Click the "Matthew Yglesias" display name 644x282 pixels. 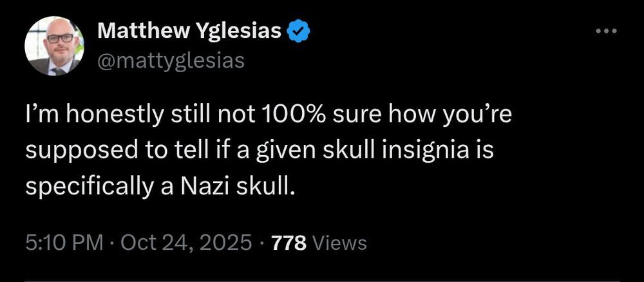189,30
